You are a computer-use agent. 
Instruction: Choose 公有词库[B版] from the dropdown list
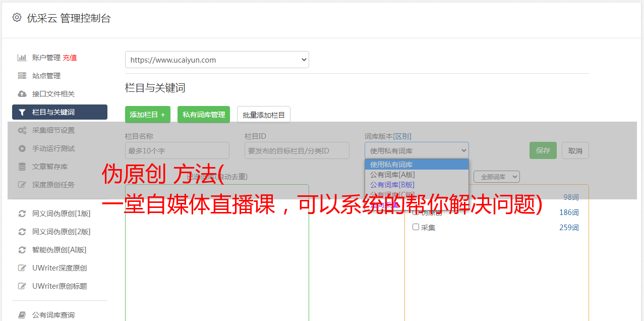coord(417,185)
